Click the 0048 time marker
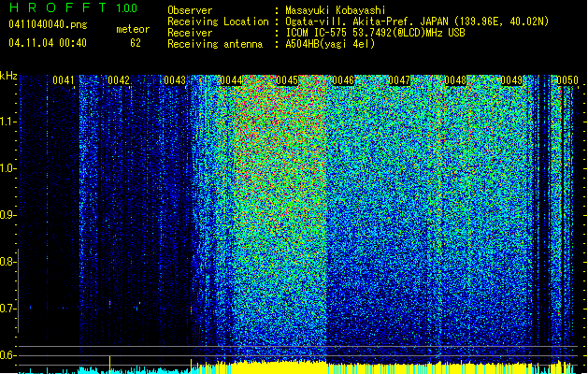Image resolution: width=588 pixels, height=374 pixels. 455,80
